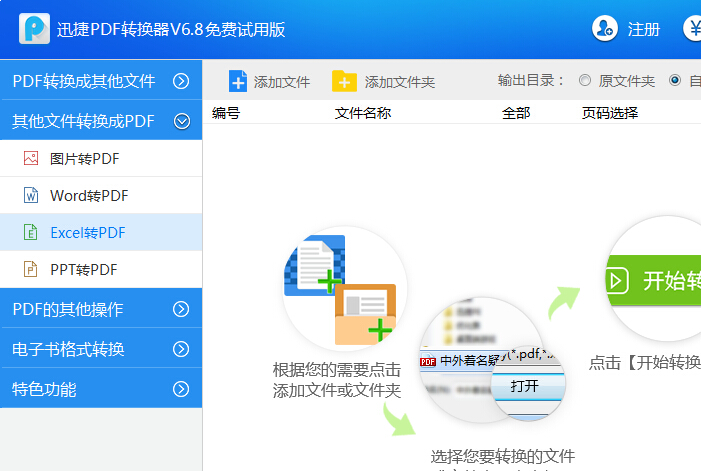Image resolution: width=701 pixels, height=471 pixels.
Task: Click the add file or folder illustration
Action: [345, 288]
